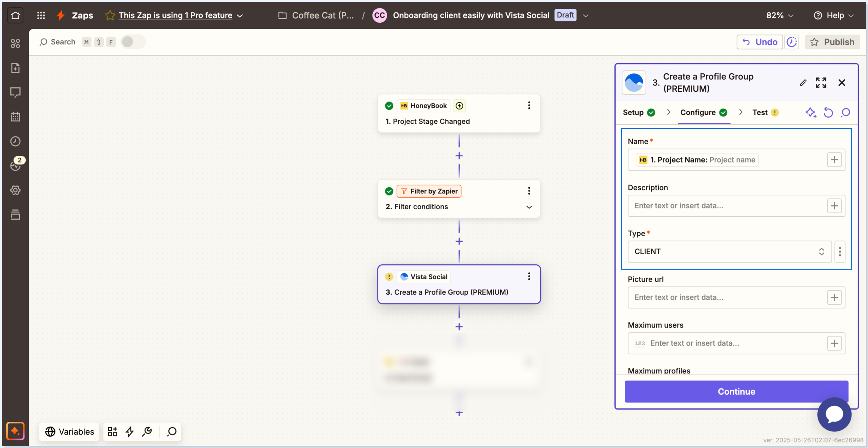
Task: Expand the step panel to full screen
Action: click(821, 83)
